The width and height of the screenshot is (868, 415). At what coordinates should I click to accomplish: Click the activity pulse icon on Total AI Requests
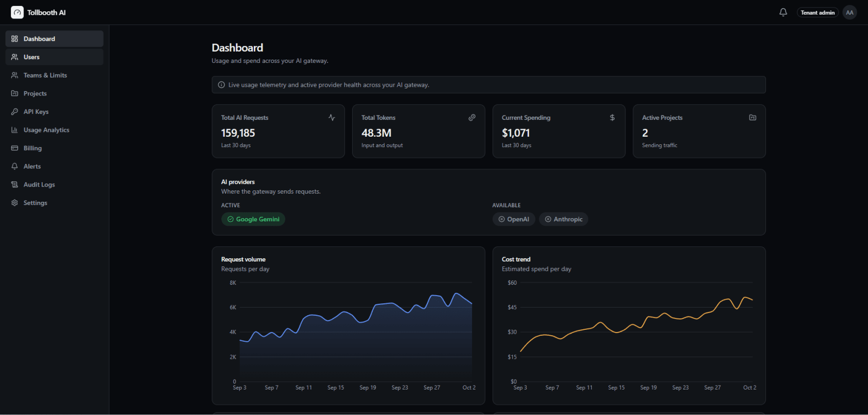(x=331, y=118)
